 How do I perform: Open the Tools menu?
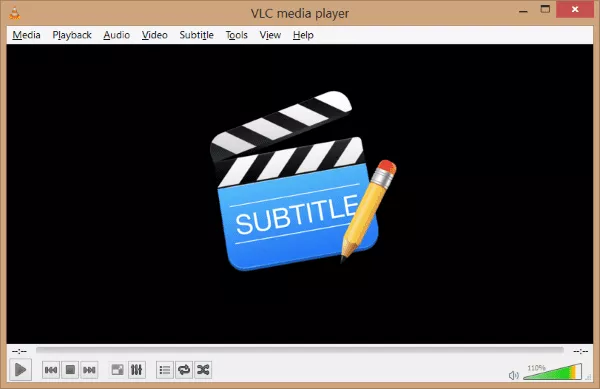[x=236, y=35]
